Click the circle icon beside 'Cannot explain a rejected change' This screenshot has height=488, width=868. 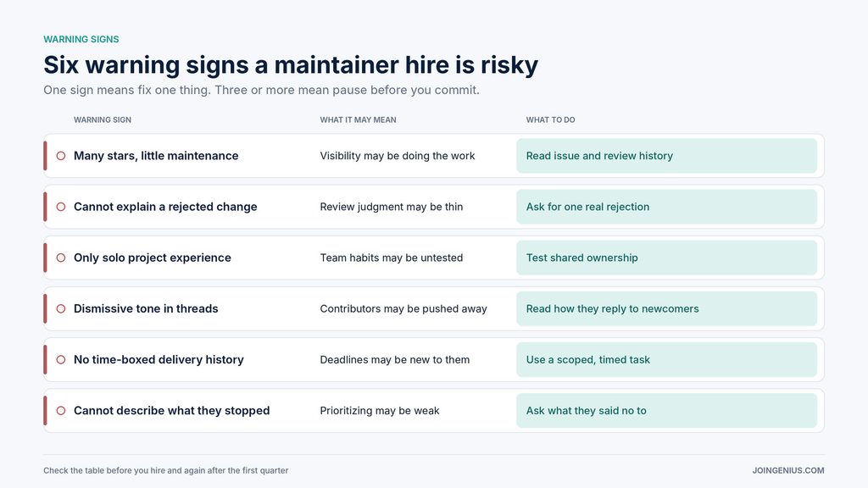[61, 207]
